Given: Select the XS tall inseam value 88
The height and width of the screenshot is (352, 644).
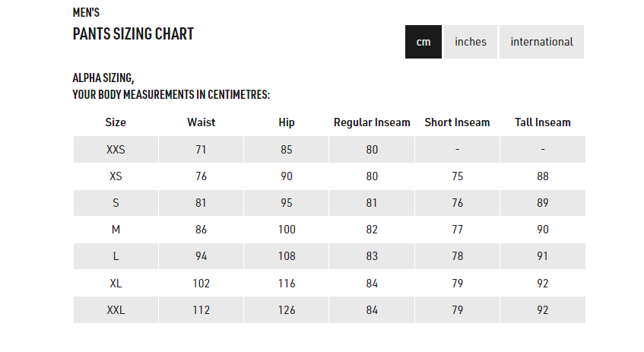Looking at the screenshot, I should click(543, 176).
